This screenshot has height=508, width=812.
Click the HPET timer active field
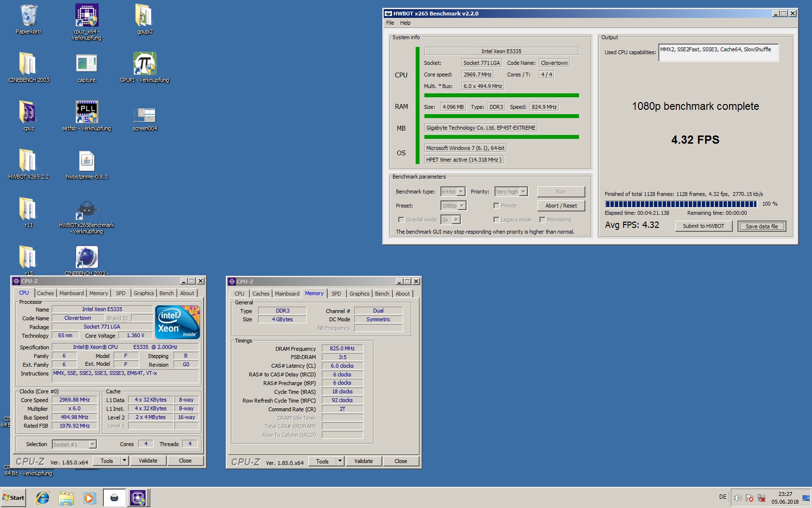pos(464,160)
